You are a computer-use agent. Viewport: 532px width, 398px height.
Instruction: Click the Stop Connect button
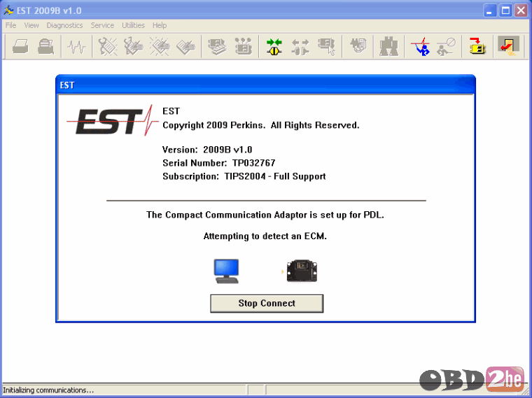coord(267,304)
